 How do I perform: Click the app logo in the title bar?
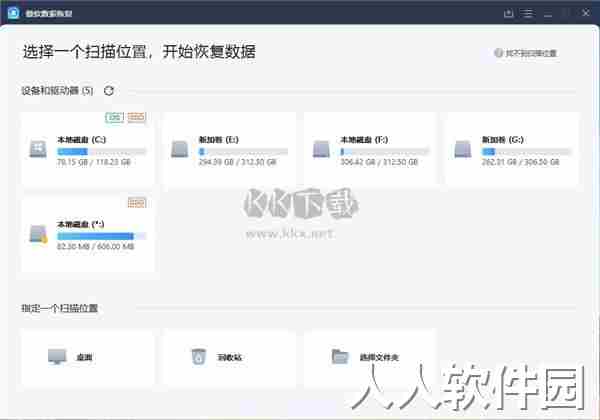[13, 13]
